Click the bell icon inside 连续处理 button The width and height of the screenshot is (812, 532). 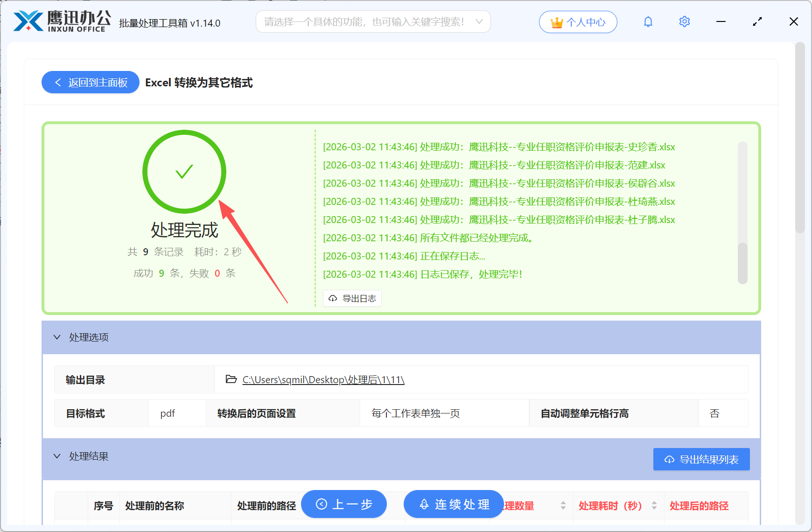click(424, 504)
